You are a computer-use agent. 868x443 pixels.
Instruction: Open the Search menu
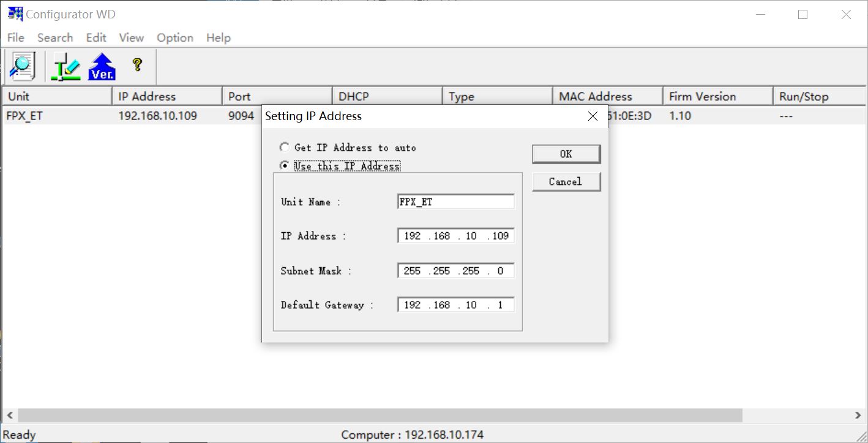click(x=55, y=38)
